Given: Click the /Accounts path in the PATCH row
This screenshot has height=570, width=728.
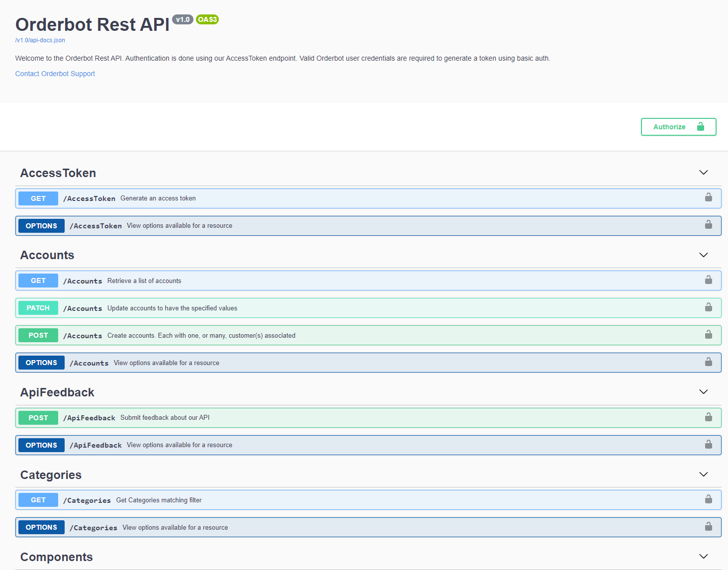Looking at the screenshot, I should 83,308.
